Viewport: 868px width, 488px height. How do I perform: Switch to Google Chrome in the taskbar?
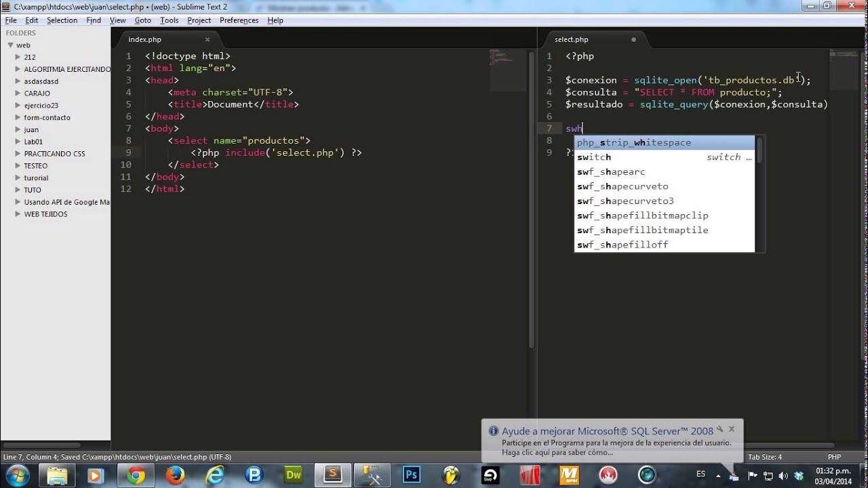[136, 475]
